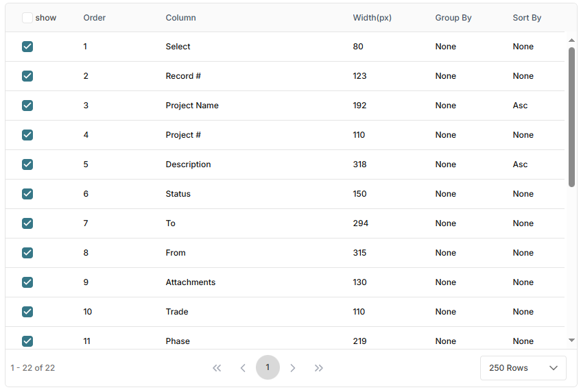Uncheck the Project Name row checkbox
The height and width of the screenshot is (392, 581).
(27, 106)
